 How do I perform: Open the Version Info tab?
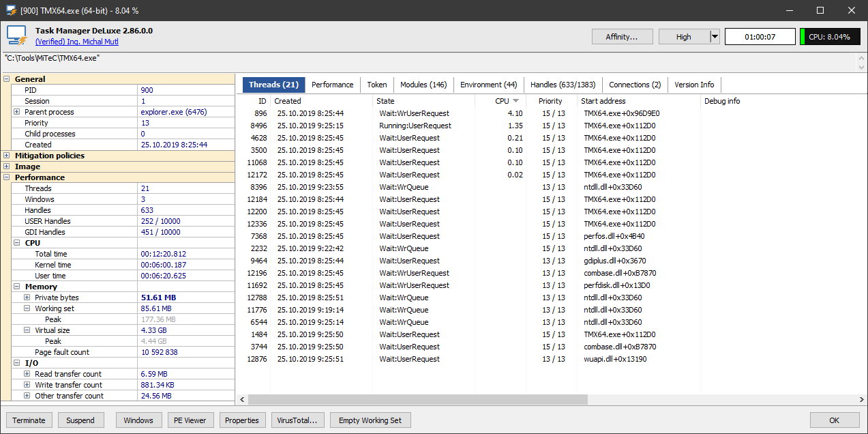694,85
